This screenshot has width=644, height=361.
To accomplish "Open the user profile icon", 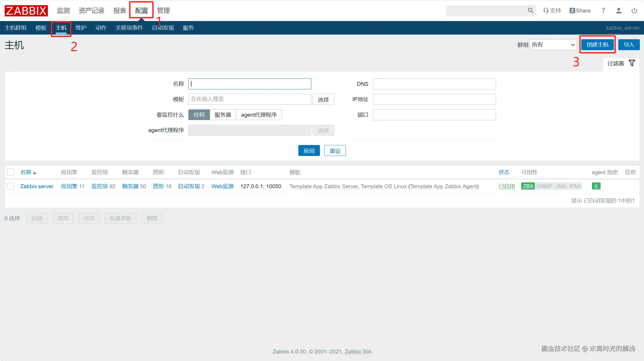I will (x=619, y=11).
